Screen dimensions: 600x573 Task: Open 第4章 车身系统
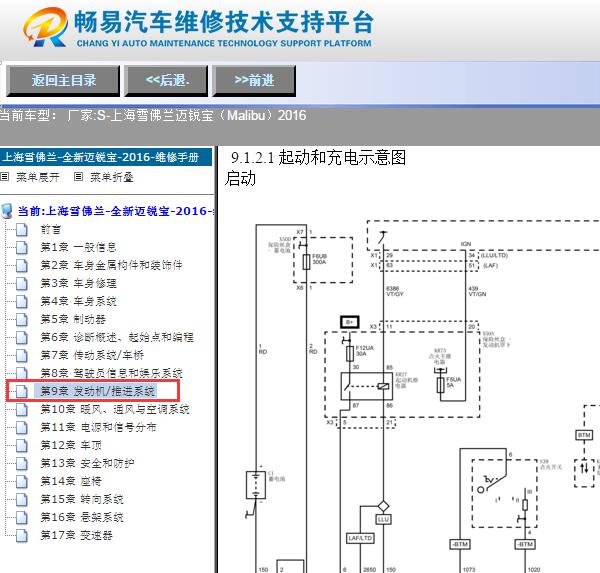pos(78,301)
